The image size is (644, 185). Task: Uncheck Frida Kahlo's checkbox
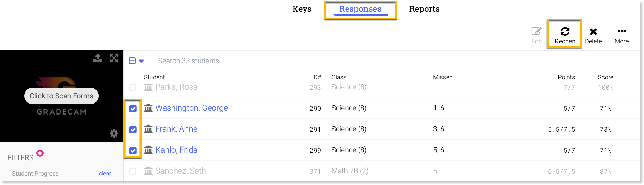[x=133, y=151]
